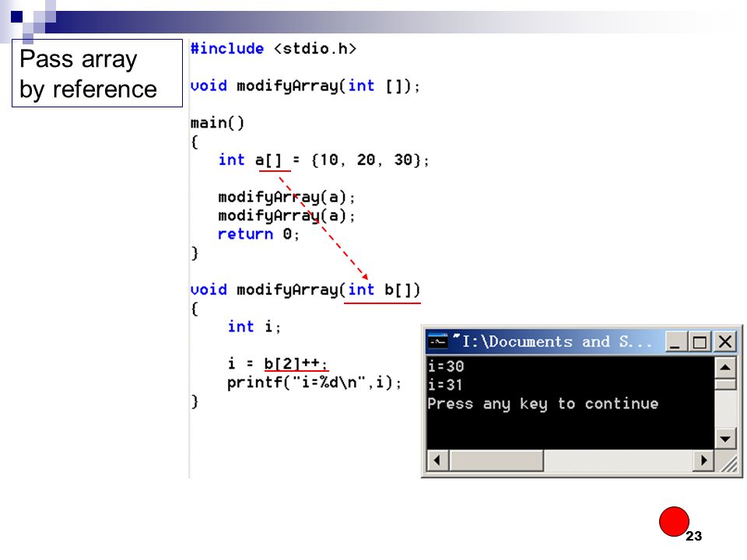
Task: Click the definition 'void modifyArray(int b[])'
Action: pos(305,290)
